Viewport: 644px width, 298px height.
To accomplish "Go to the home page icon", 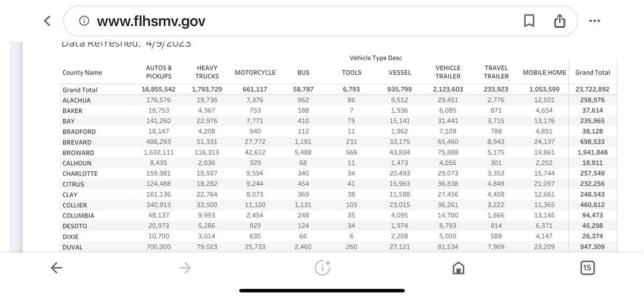I will point(458,268).
